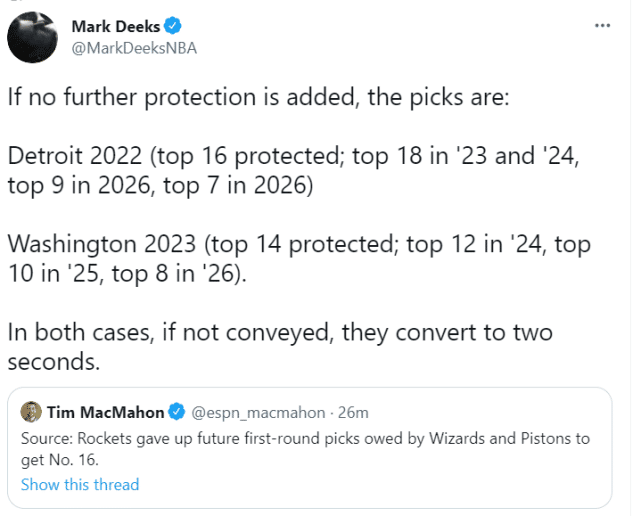Click the "get No. 16." quoted line
The image size is (641, 516).
point(59,460)
